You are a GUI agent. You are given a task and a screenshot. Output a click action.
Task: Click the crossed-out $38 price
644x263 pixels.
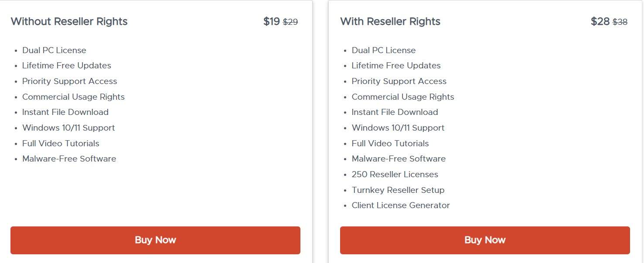(620, 22)
